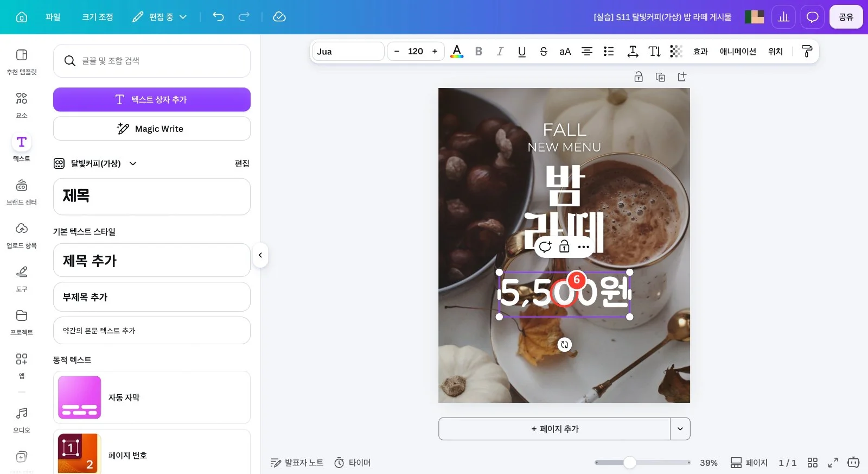Expand the 편집 중 mode dropdown
Image resolution: width=868 pixels, height=474 pixels.
click(x=160, y=17)
